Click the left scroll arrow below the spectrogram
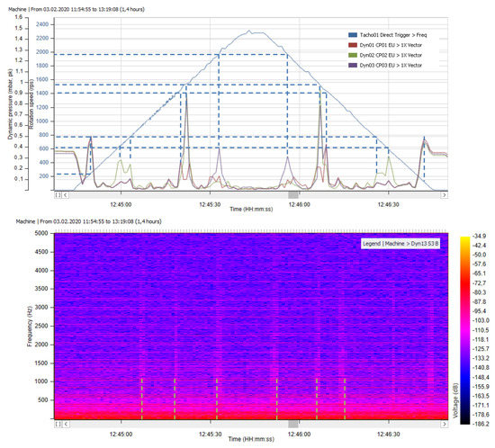The width and height of the screenshot is (495, 448). [66, 424]
